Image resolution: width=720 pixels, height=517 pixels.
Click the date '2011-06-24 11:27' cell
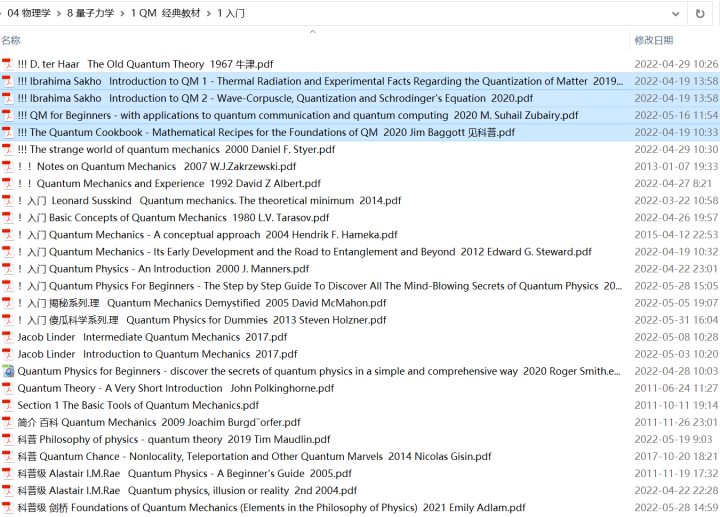click(676, 388)
